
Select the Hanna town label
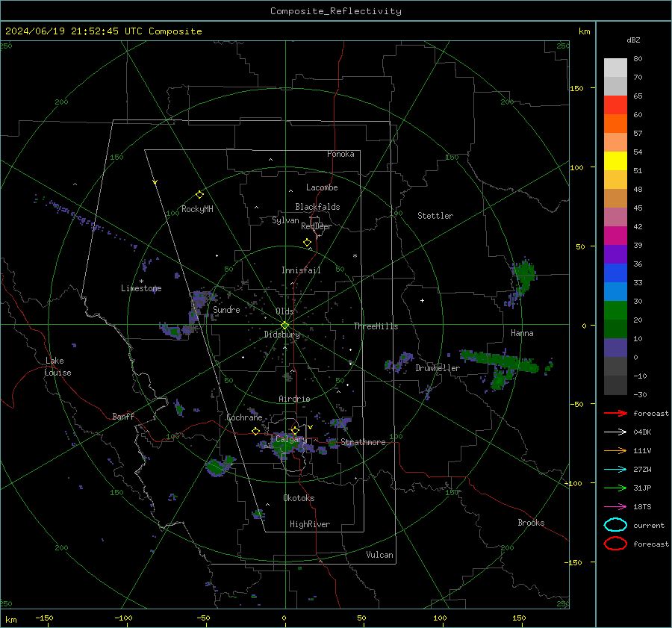tap(522, 333)
